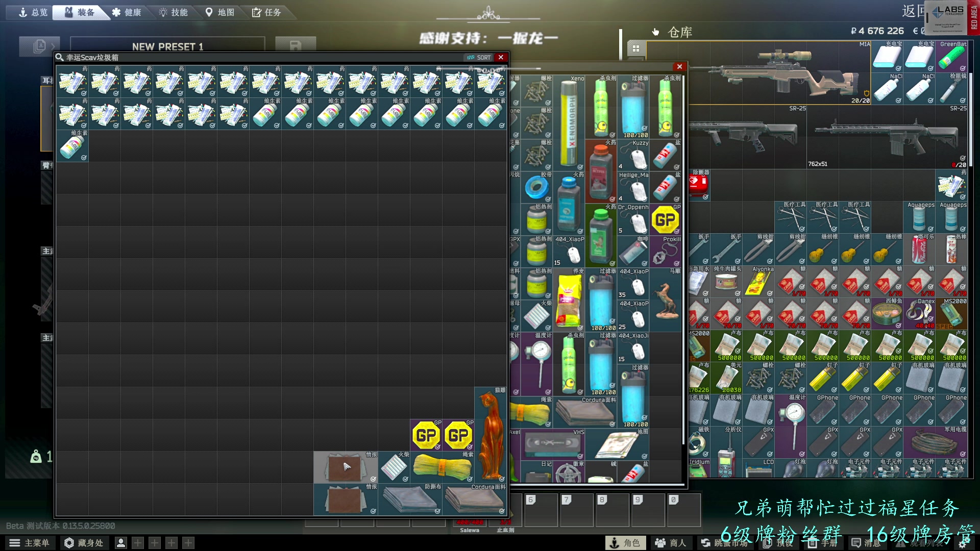Click the stash vertical scrollbar
The image size is (980, 551).
971,120
